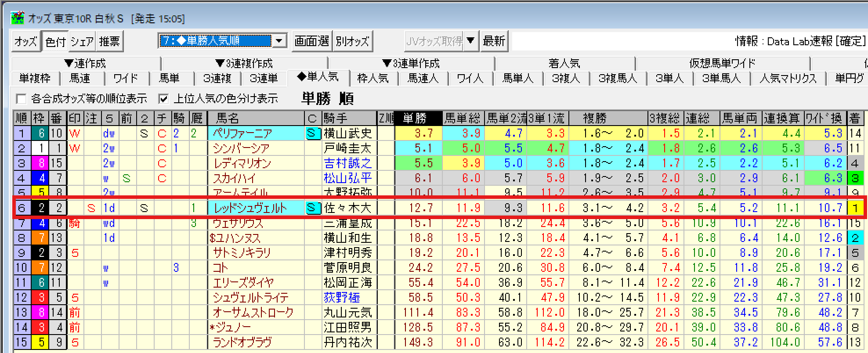Click the 推票 toolbar button
This screenshot has width=868, height=353.
tap(109, 41)
